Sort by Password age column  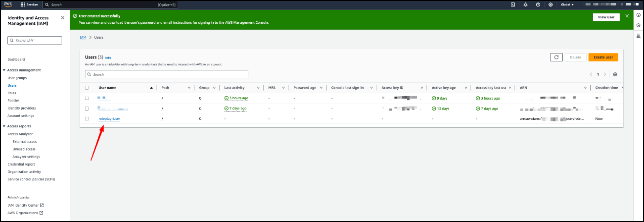coord(321,88)
